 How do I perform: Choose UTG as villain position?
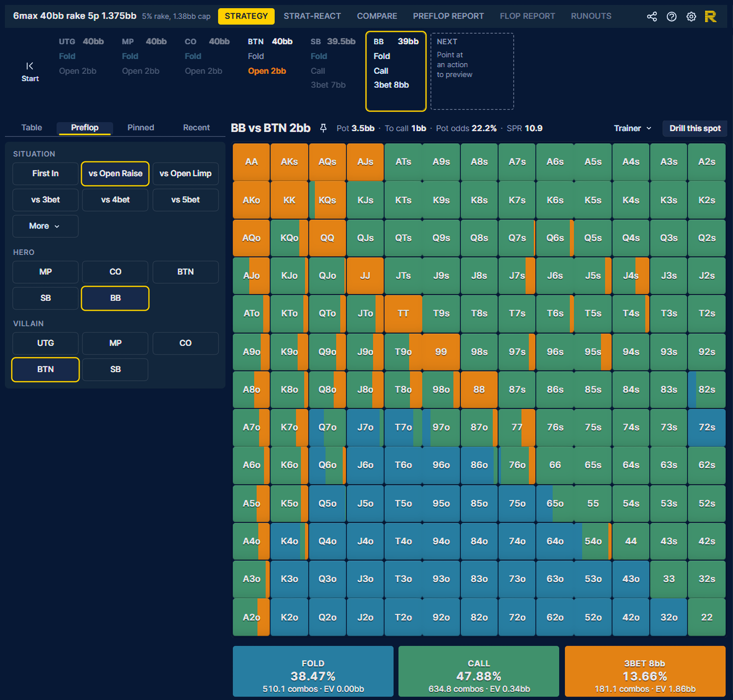pos(46,343)
